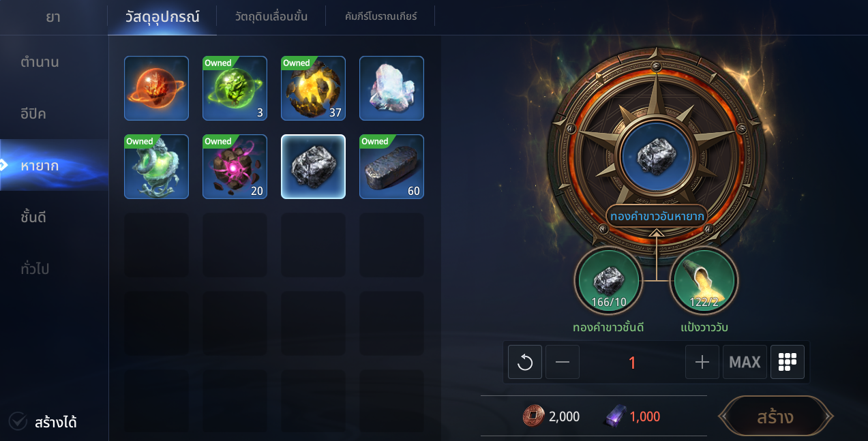
Task: Select the pink glowing rock item with 20
Action: point(235,166)
